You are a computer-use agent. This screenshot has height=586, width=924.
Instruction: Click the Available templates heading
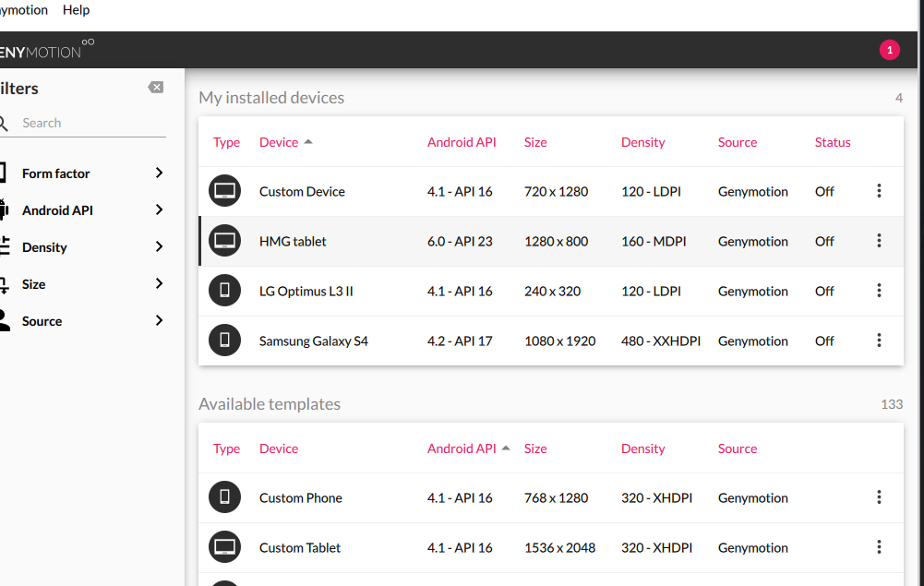[270, 404]
